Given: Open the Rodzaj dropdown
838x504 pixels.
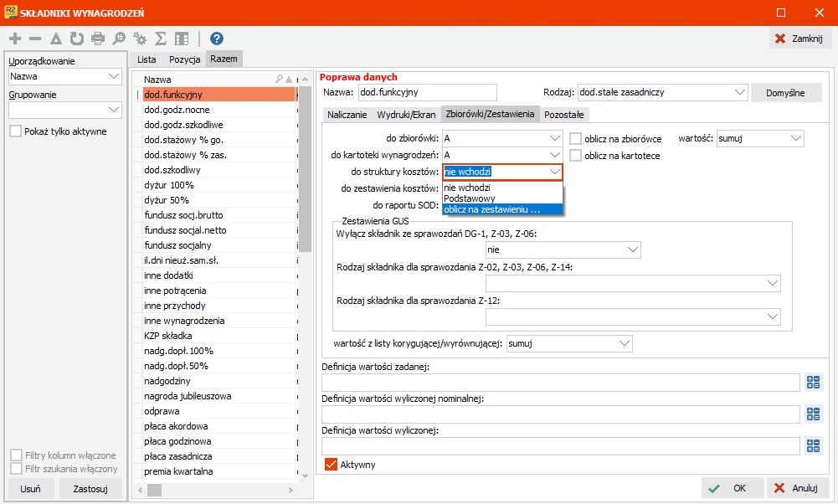Looking at the screenshot, I should 662,92.
